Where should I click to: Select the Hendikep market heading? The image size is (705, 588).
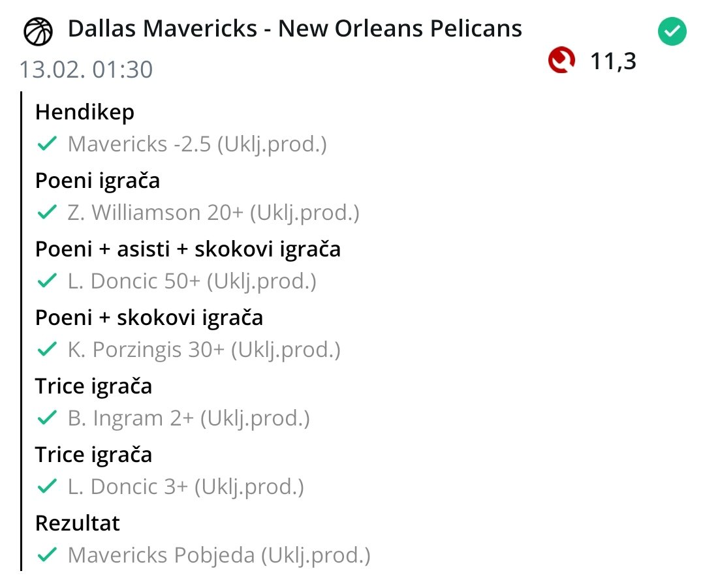point(85,112)
